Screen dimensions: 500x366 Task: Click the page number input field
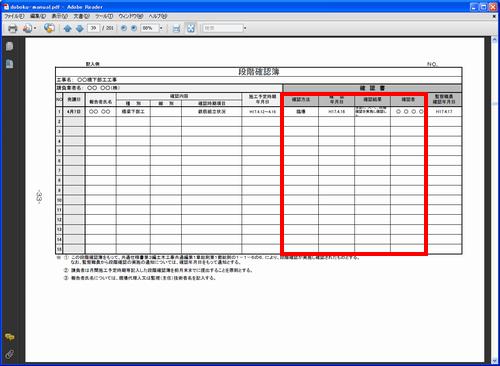coord(94,28)
